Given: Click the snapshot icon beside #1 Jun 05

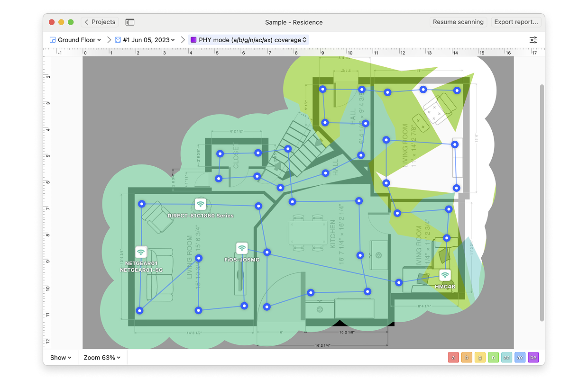Looking at the screenshot, I should click(x=118, y=40).
